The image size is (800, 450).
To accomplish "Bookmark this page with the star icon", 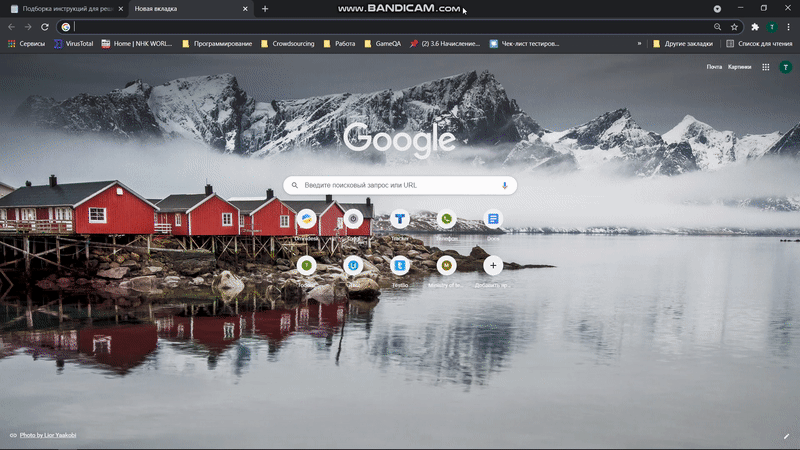I will [734, 27].
